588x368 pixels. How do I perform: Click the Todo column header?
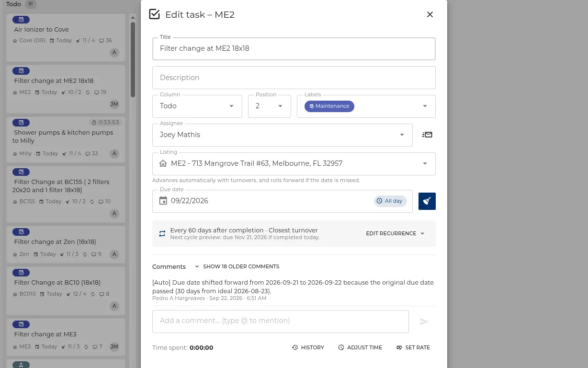(14, 4)
